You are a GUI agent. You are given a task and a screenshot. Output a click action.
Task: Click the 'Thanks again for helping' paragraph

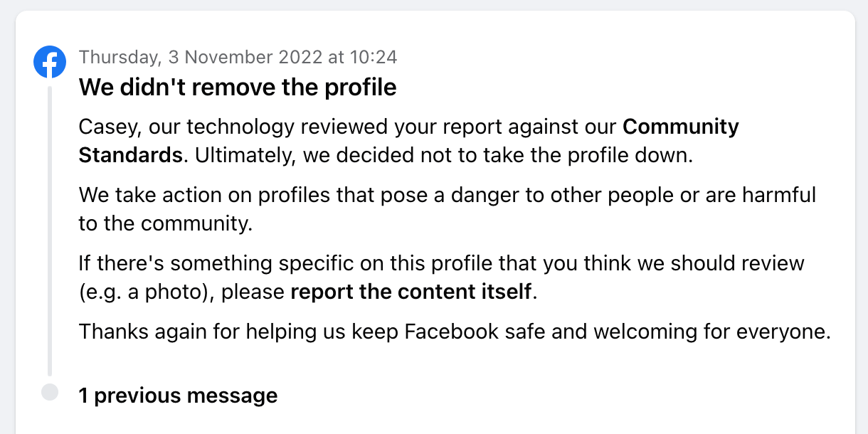coord(454,332)
